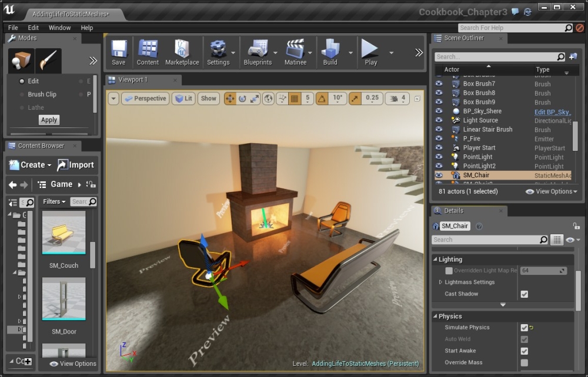The height and width of the screenshot is (377, 588).
Task: Toggle world/local coordinate globe icon
Action: tap(268, 99)
